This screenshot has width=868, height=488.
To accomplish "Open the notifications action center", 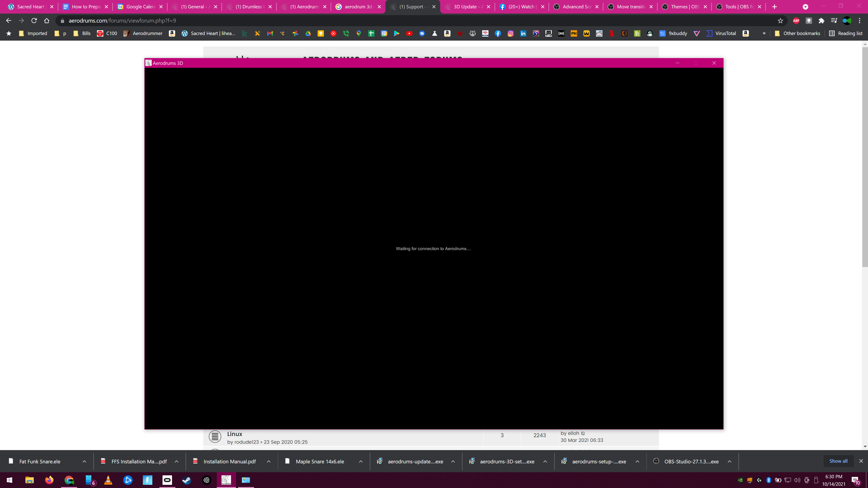I will coord(856,480).
